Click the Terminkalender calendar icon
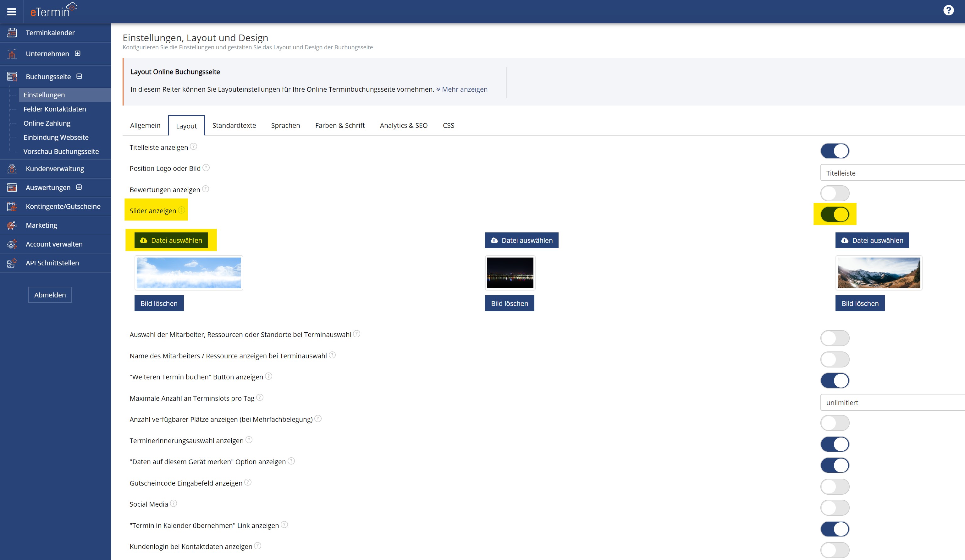 [x=12, y=33]
